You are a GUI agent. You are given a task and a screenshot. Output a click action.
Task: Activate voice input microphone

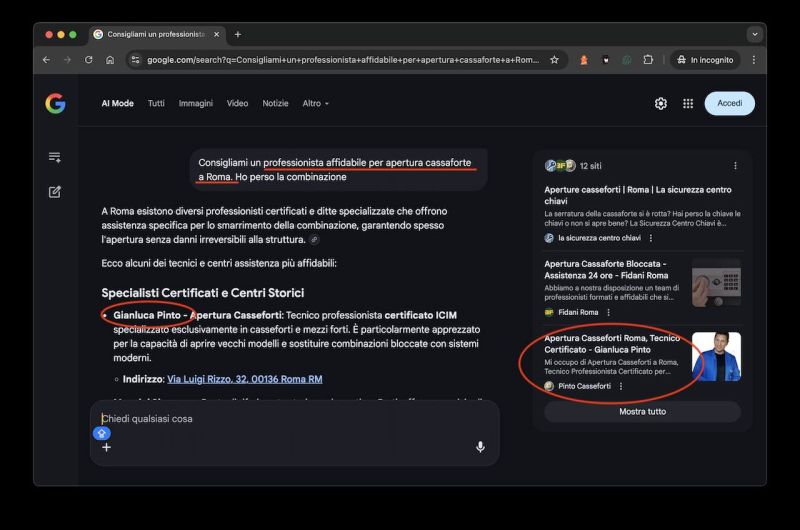[480, 447]
